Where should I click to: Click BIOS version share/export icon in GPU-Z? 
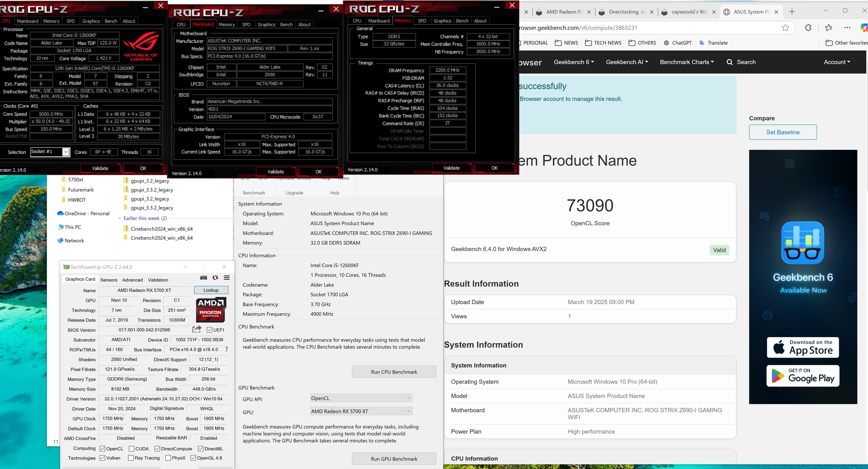pyautogui.click(x=197, y=329)
